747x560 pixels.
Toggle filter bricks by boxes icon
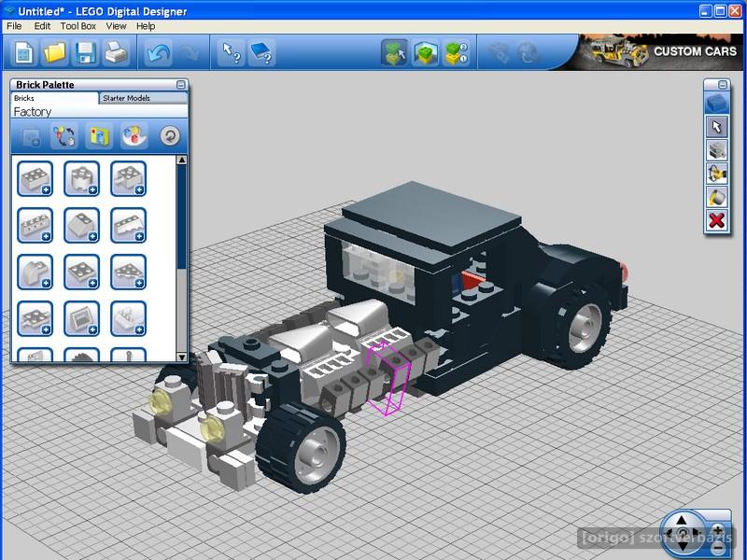pyautogui.click(x=100, y=136)
